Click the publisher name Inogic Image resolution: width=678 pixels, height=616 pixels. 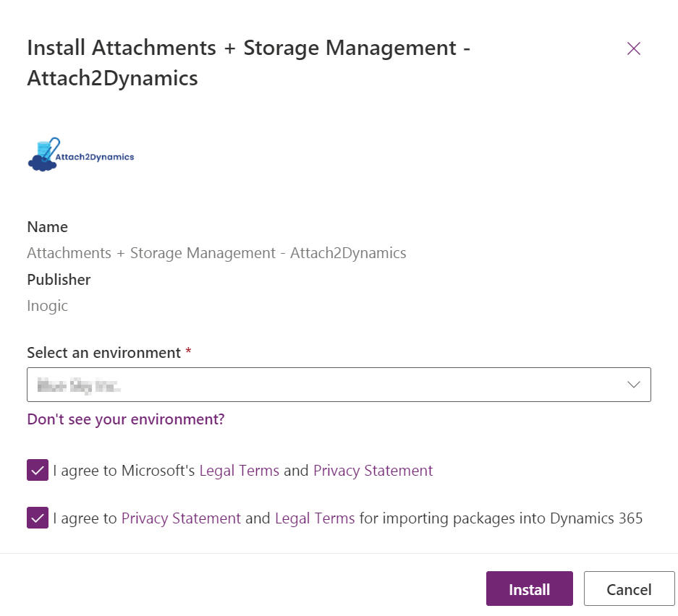(x=47, y=305)
